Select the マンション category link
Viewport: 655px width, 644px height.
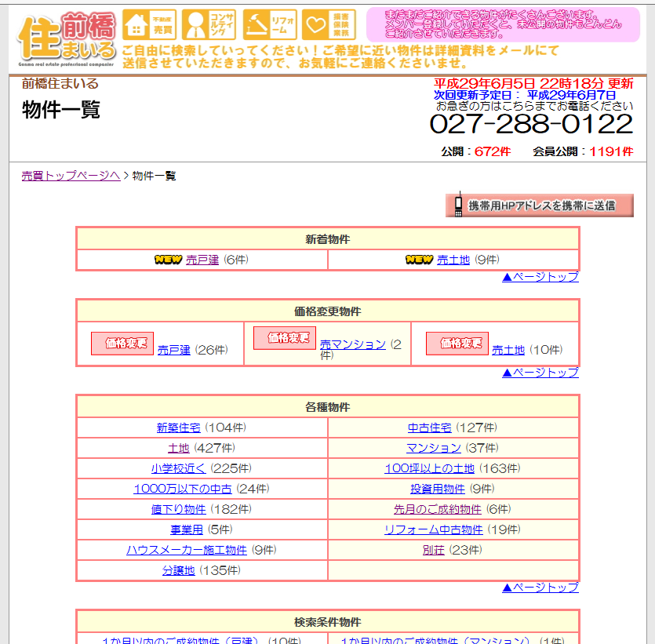[433, 448]
